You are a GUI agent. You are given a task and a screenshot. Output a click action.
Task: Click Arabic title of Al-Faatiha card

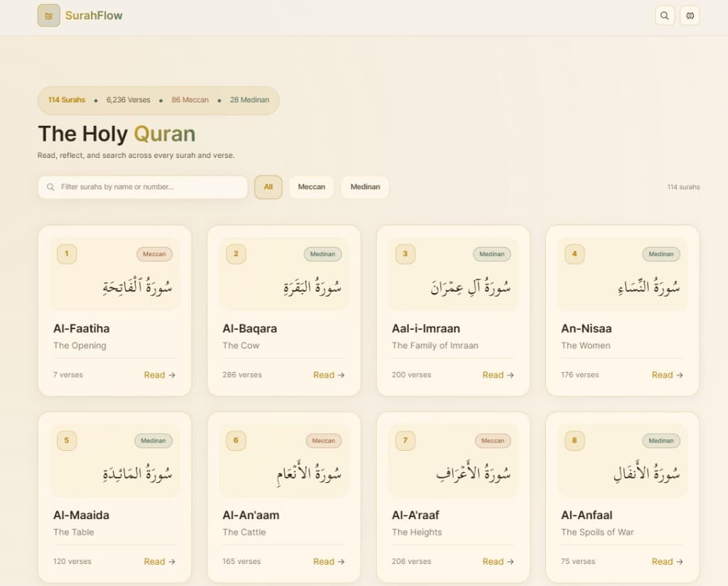click(x=137, y=287)
